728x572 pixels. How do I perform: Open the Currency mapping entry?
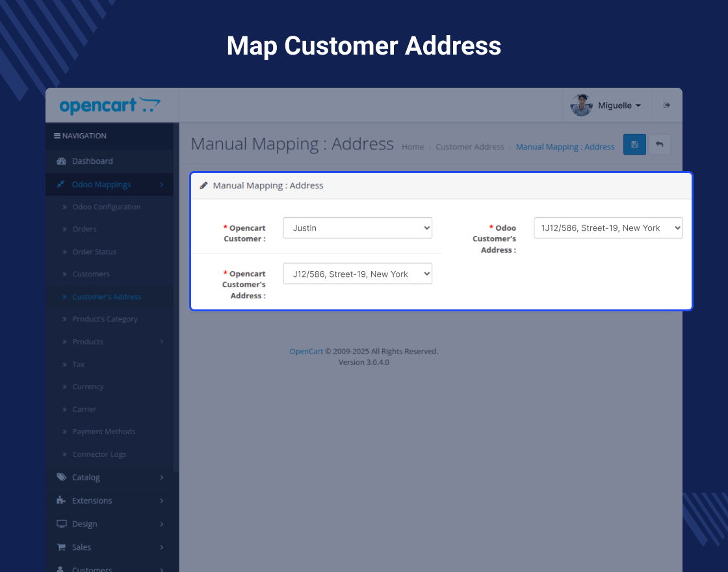pyautogui.click(x=88, y=387)
